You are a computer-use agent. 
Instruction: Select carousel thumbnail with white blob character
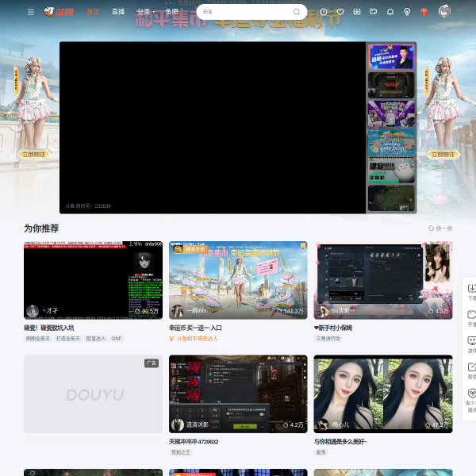pyautogui.click(x=391, y=171)
